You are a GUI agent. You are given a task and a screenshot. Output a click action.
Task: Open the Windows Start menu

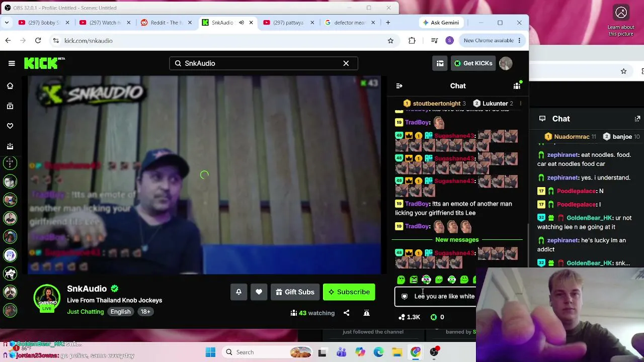click(x=211, y=352)
